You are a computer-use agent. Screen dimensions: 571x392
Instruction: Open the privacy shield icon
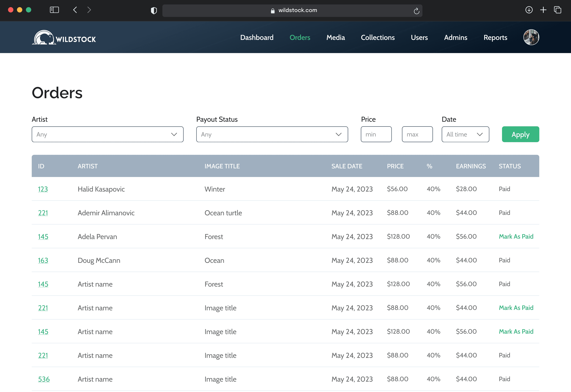point(154,11)
